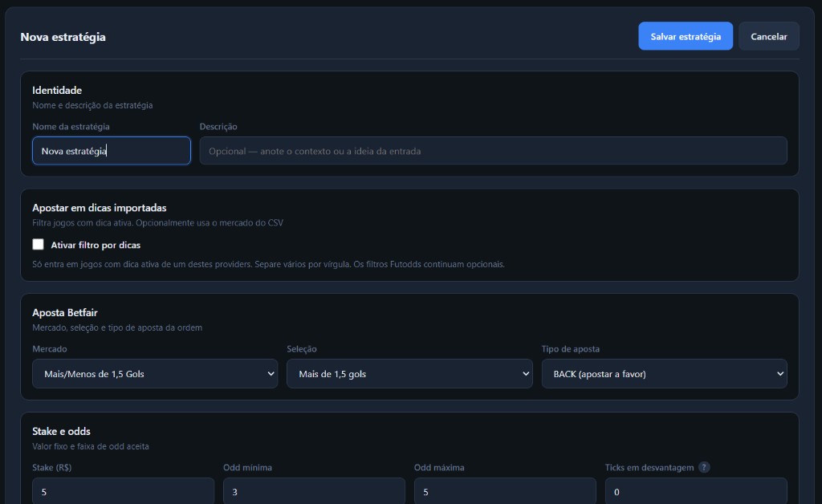Click the Ativar filtro por dicas label

(x=96, y=245)
